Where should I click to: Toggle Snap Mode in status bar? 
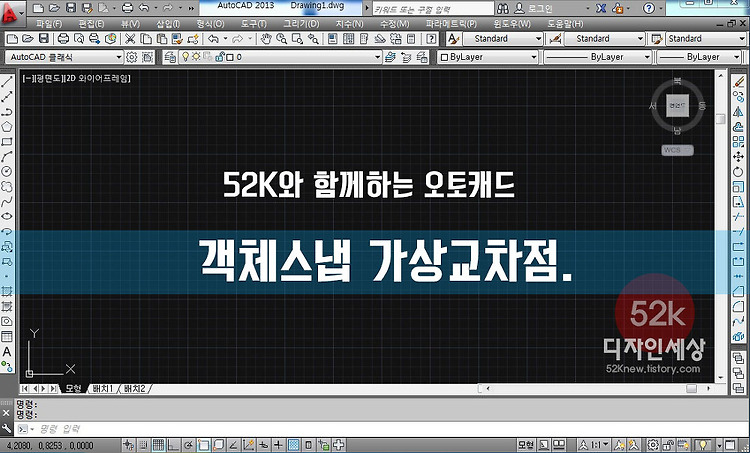tap(144, 445)
